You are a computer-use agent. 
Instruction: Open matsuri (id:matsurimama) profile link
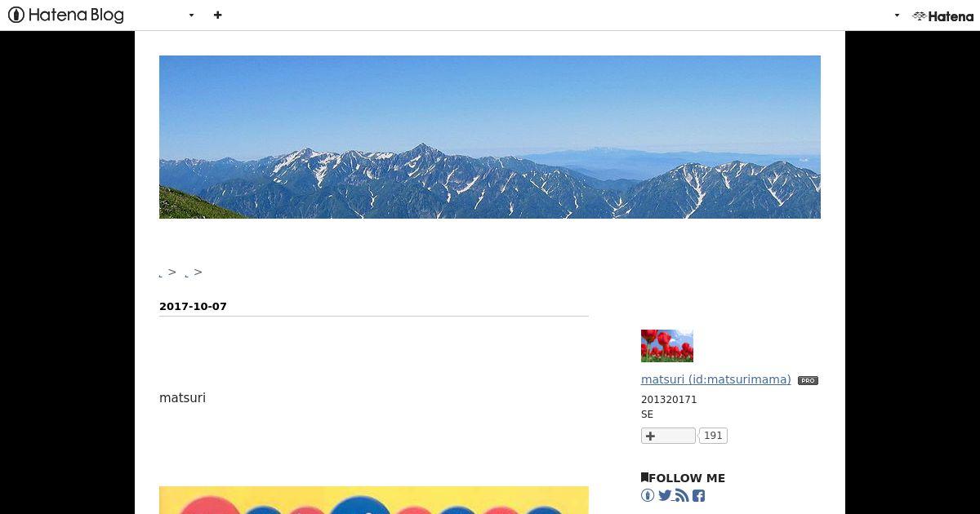pos(715,379)
